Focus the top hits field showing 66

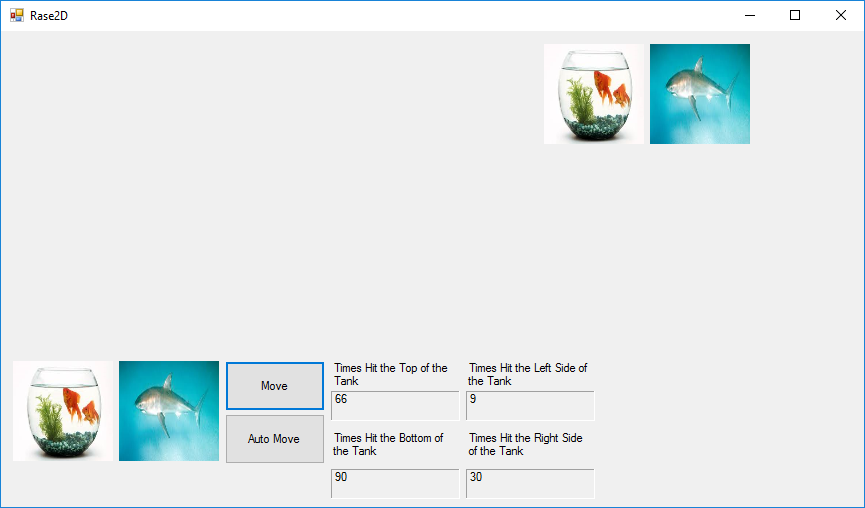pos(395,406)
